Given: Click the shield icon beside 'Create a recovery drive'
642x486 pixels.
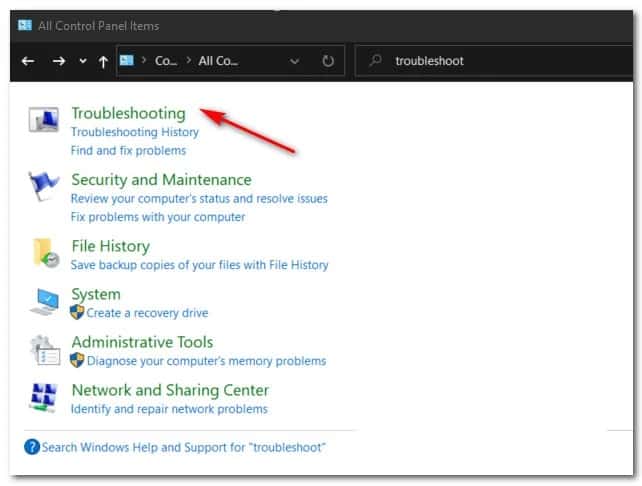Looking at the screenshot, I should coord(77,312).
